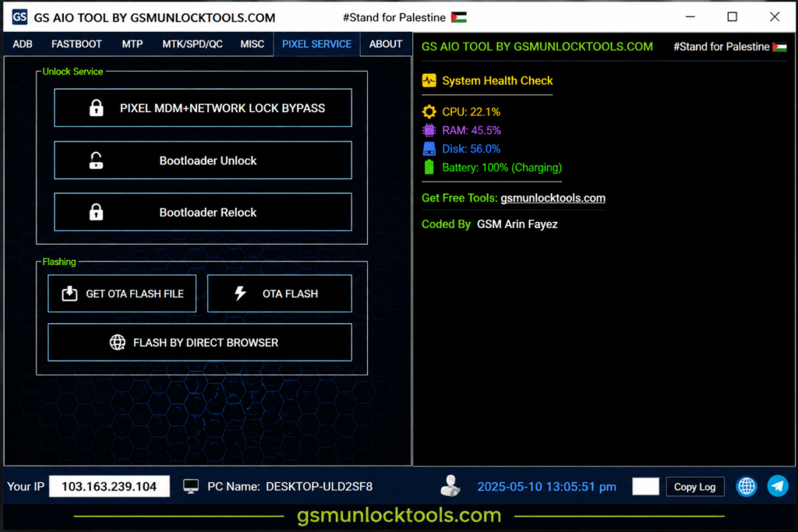Click the monitor icon beside PC Name
This screenshot has width=798, height=532.
pyautogui.click(x=191, y=487)
